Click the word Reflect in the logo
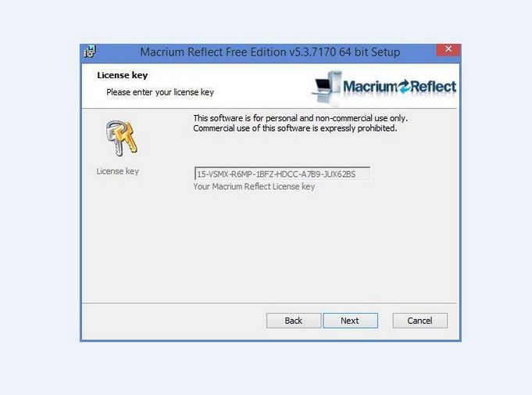 click(x=434, y=87)
